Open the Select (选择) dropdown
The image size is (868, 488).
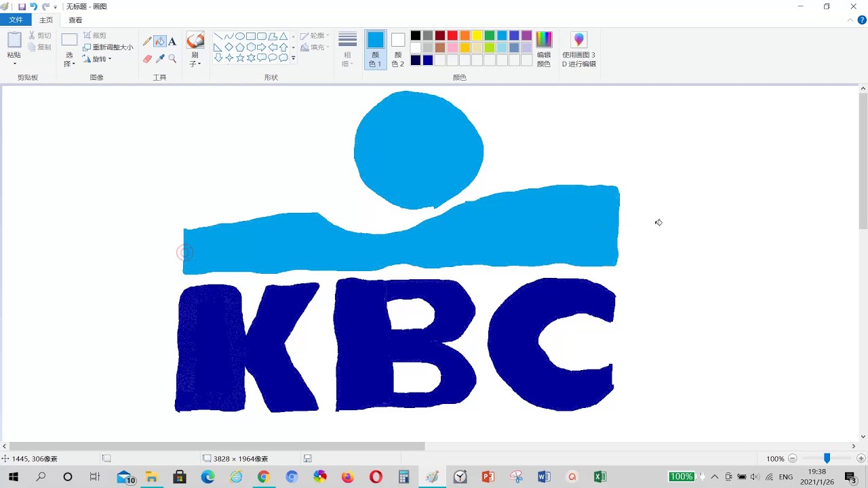[69, 60]
